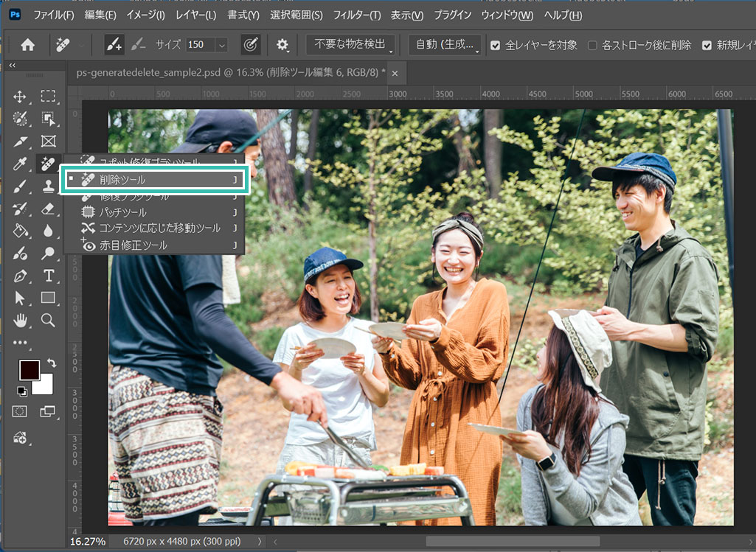Select the History Brush tool
This screenshot has width=756, height=552.
(20, 209)
